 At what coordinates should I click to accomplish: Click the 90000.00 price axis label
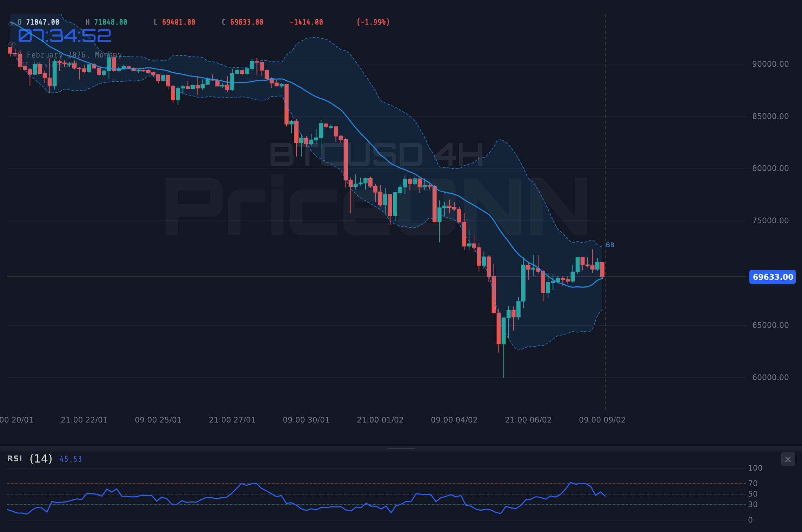pyautogui.click(x=770, y=64)
